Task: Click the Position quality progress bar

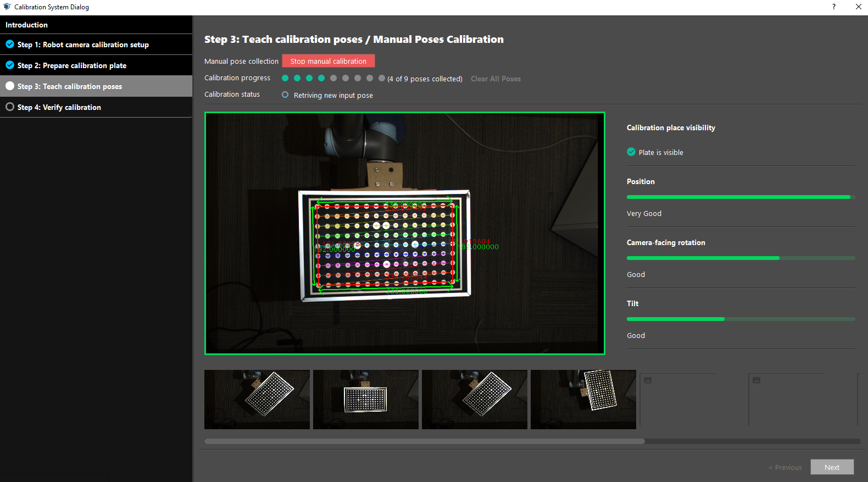Action: click(x=741, y=197)
